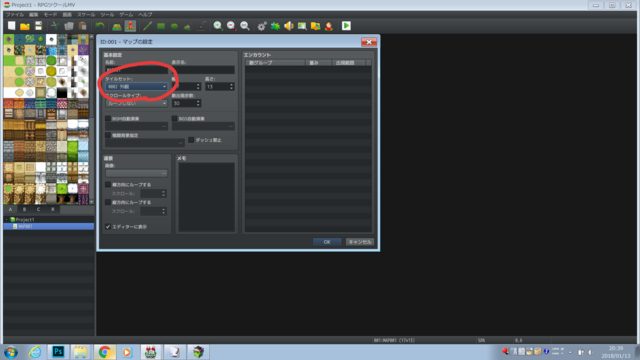The image size is (640, 360).
Task: Enable the 戦闘背景指定 checkbox
Action: coord(108,135)
